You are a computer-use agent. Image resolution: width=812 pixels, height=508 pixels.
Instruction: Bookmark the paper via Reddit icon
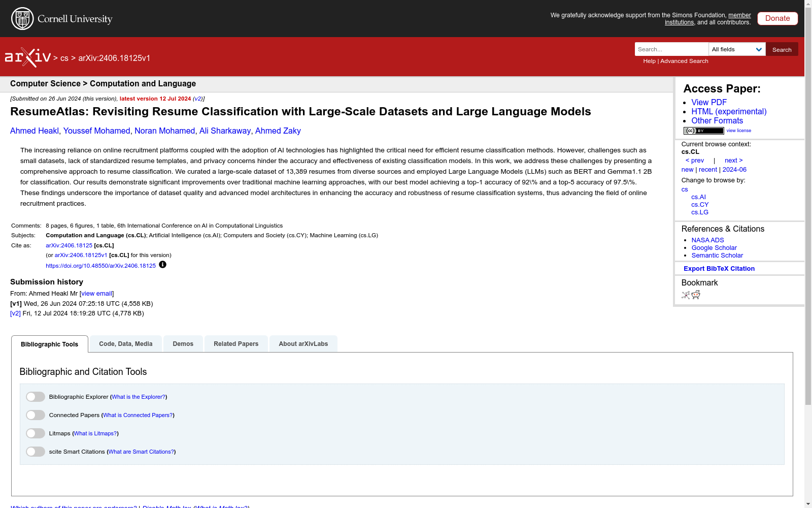696,295
